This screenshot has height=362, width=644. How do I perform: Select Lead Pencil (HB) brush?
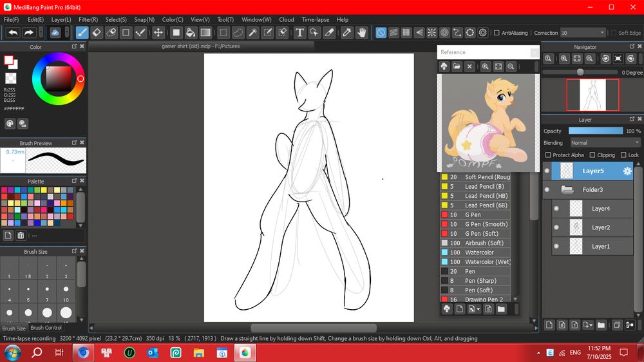pos(475,196)
